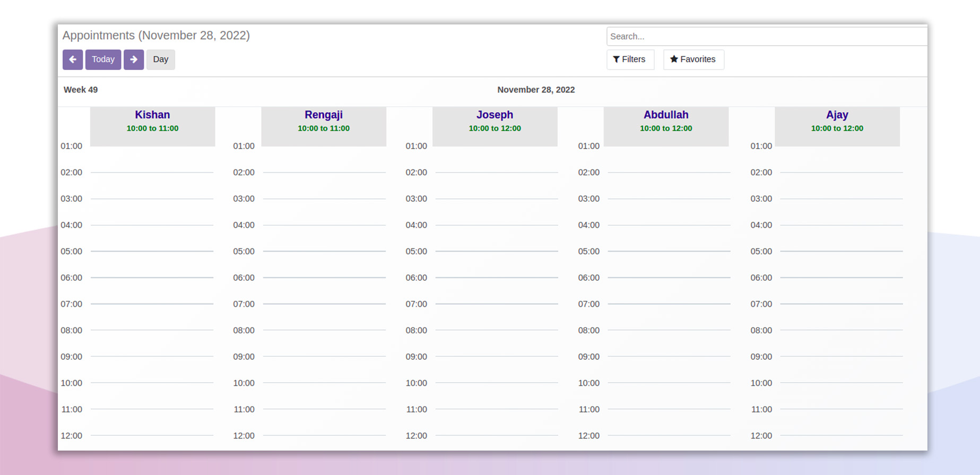Click 08:00 label beside Abdullah's column
This screenshot has height=475, width=980.
coord(589,330)
